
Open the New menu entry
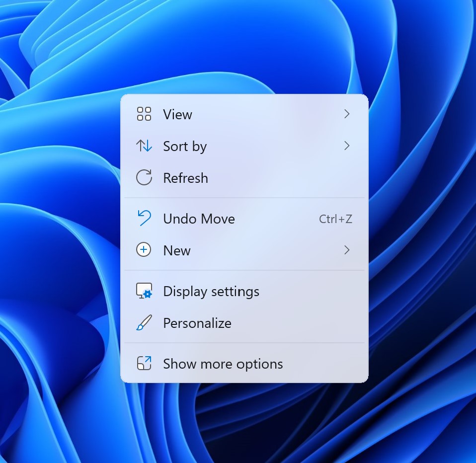244,250
